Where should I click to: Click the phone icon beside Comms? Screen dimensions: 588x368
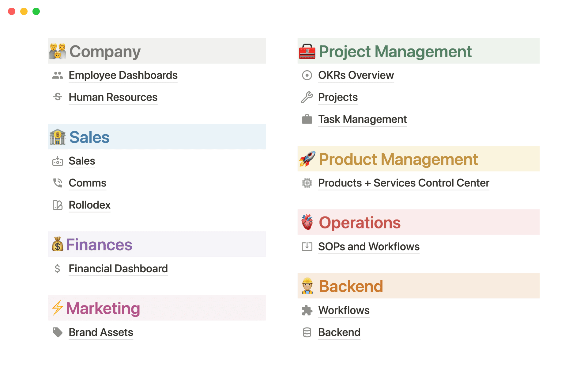point(58,183)
